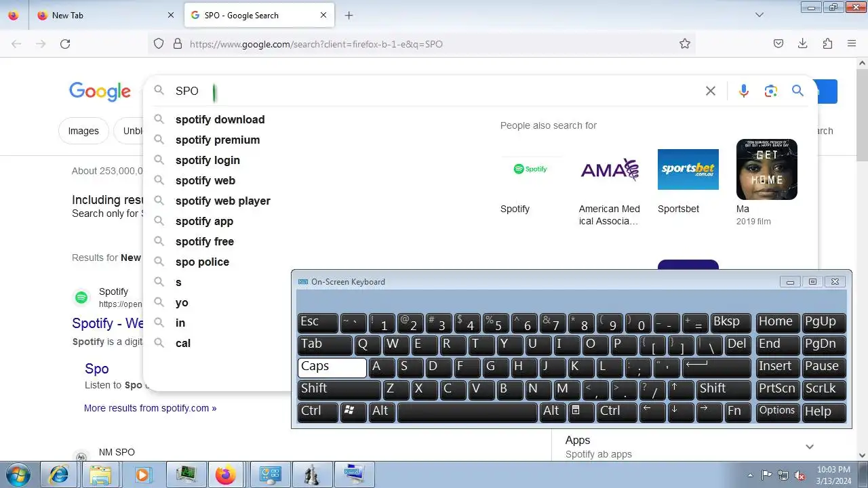Show tracking protection shield info
The width and height of the screenshot is (868, 488).
click(x=159, y=44)
